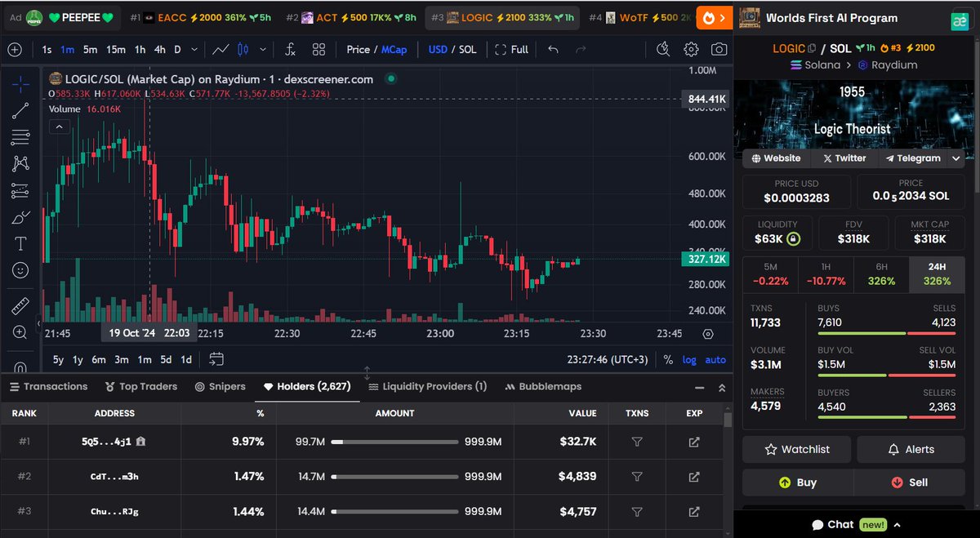Screen dimensions: 980x538
Task: Switch chart to candlestick style
Action: coord(243,50)
